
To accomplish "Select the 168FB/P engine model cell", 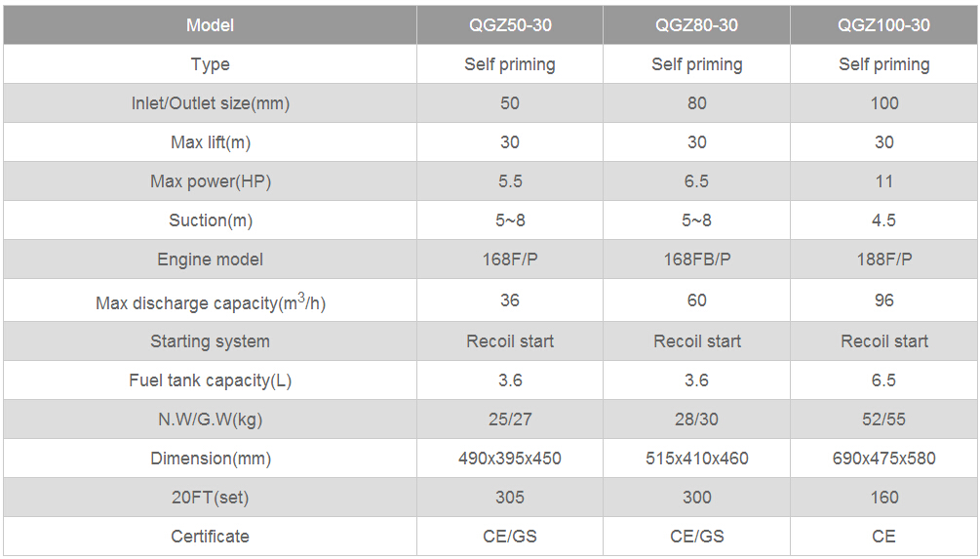I will (696, 260).
